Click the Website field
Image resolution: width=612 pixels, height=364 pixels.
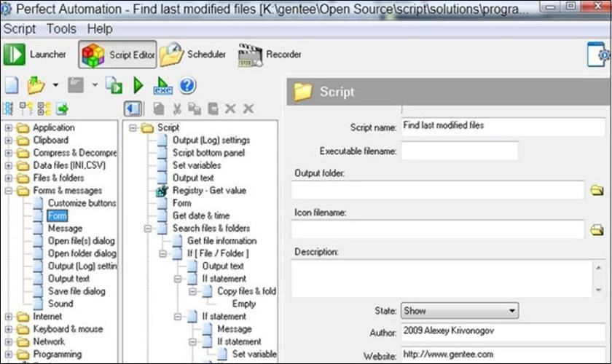click(x=503, y=355)
